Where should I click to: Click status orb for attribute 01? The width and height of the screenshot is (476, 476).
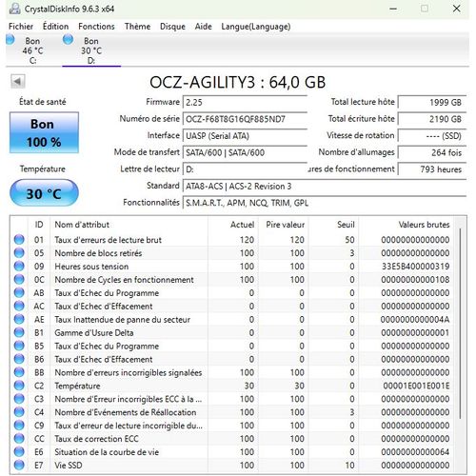19,240
